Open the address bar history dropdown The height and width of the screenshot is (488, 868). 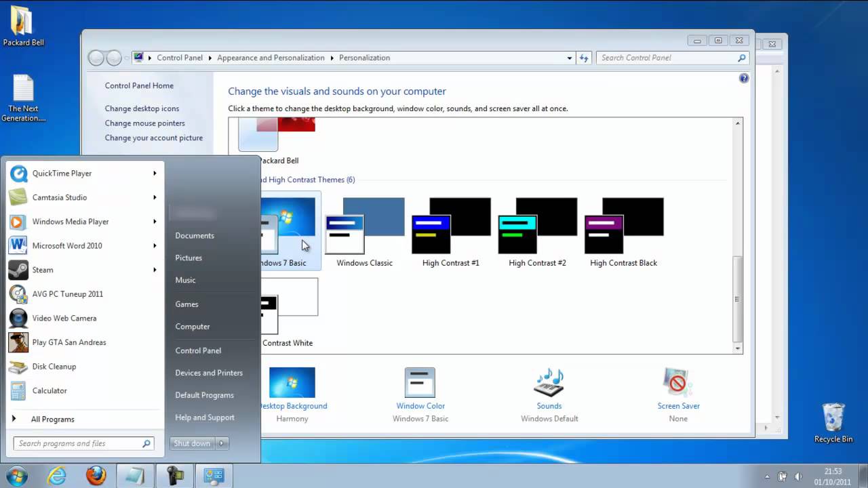[570, 58]
